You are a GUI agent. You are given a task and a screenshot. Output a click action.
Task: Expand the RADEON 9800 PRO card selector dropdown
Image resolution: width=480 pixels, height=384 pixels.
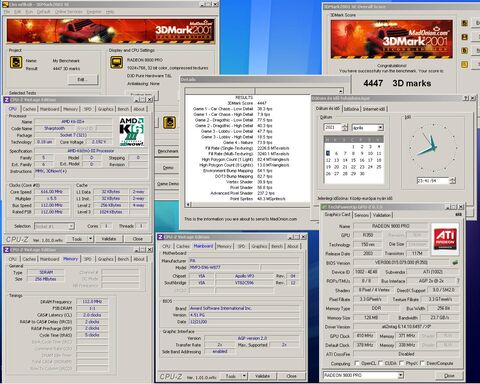(400, 375)
